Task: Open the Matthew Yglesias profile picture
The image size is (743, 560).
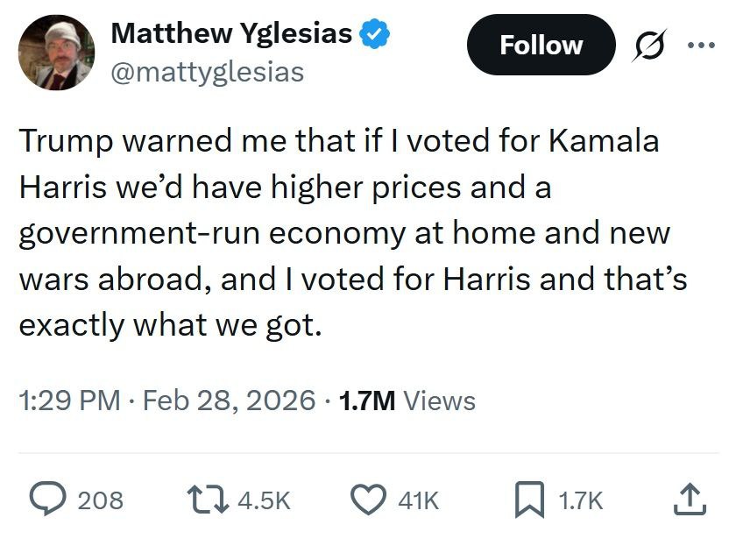Action: pos(55,53)
